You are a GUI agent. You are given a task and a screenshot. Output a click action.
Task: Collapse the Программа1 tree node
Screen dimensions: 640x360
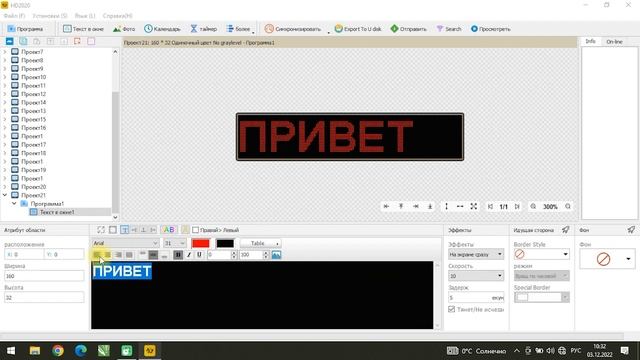(x=14, y=204)
